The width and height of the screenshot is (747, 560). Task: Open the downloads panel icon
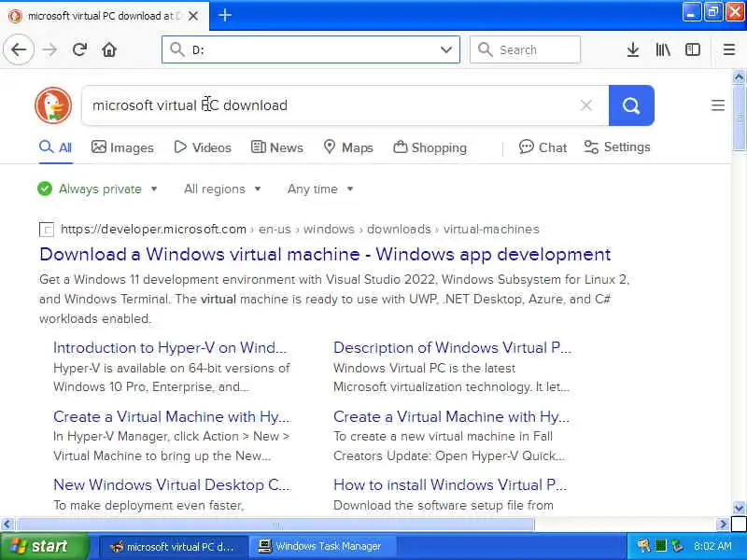coord(633,49)
